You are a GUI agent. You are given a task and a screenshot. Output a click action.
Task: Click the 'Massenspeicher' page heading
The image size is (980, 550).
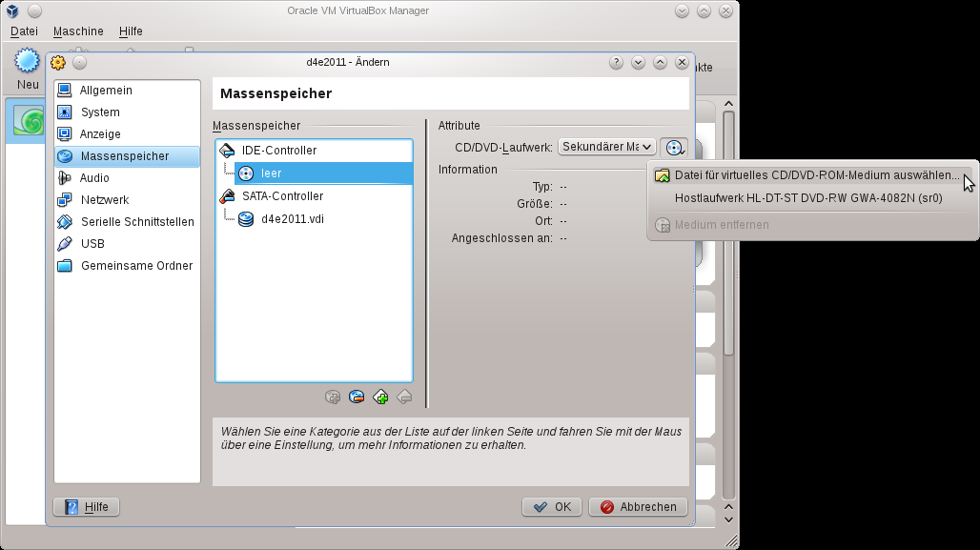click(x=276, y=93)
